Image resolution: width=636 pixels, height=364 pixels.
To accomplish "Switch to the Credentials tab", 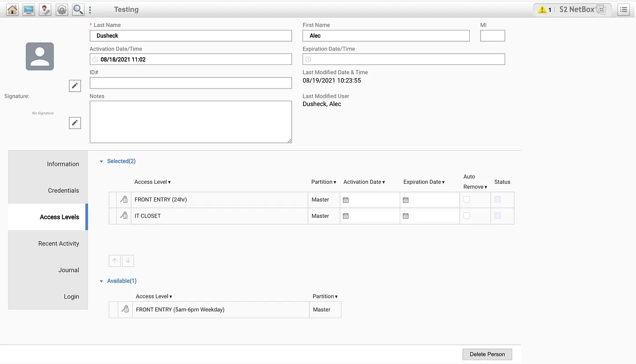I will click(64, 190).
